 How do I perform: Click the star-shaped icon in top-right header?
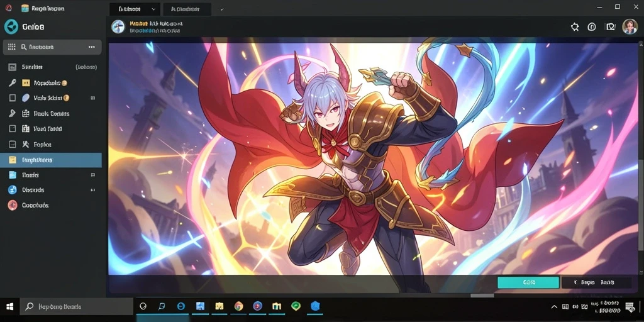[575, 27]
